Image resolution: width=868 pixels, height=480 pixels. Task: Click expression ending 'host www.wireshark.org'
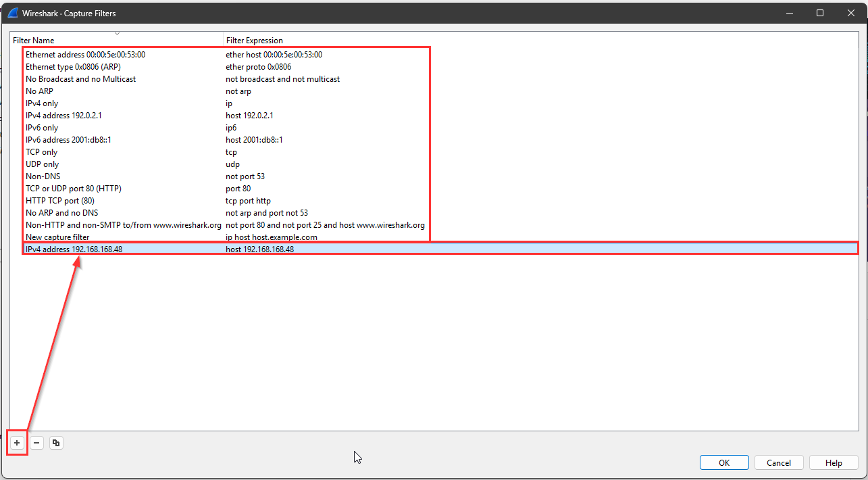(325, 225)
